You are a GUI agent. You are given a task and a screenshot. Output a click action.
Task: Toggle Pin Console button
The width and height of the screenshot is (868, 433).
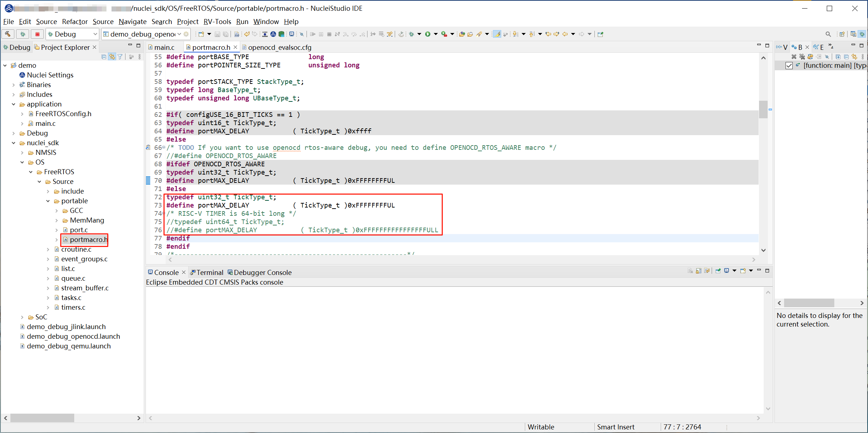point(718,271)
